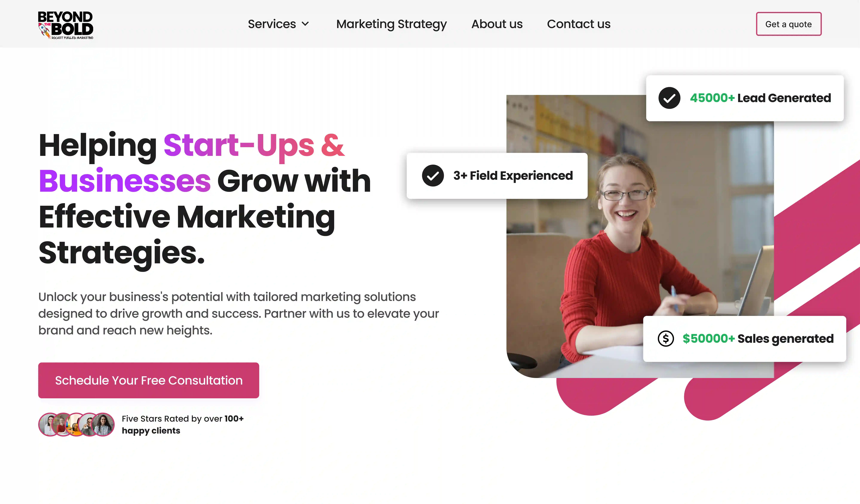Go to the Marketing Strategy page
The image size is (860, 504).
[391, 24]
